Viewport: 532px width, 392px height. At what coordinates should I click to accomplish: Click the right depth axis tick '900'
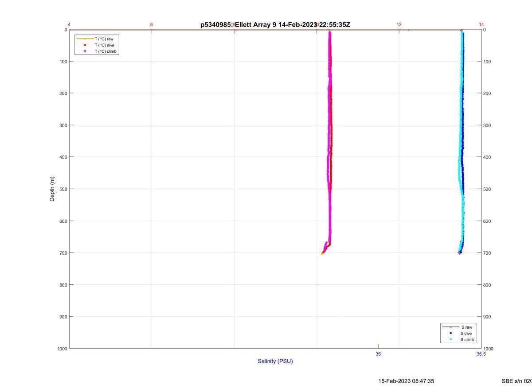pos(487,317)
